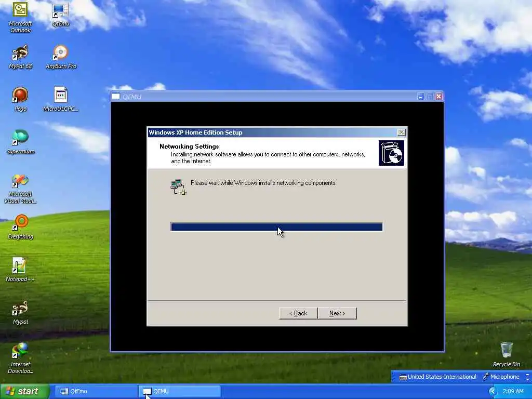Viewport: 532px width, 399px height.
Task: Select the MicroULCPC file icon
Action: pos(61,99)
